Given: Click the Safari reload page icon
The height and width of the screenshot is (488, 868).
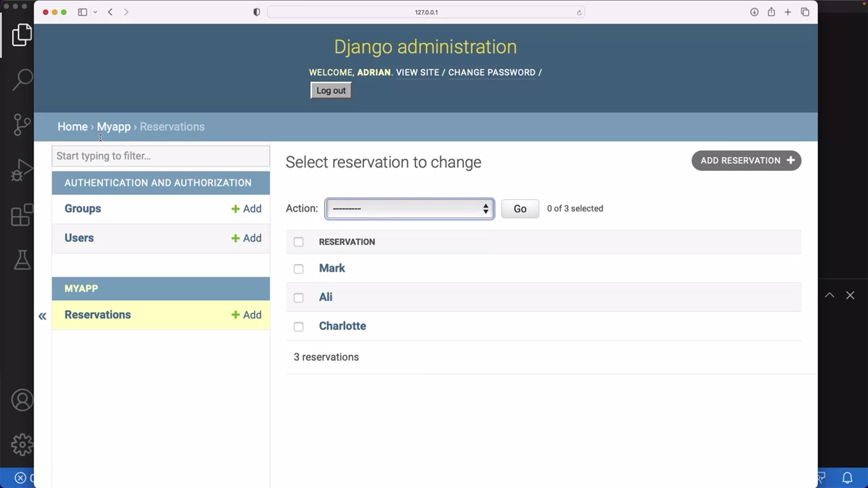Looking at the screenshot, I should (579, 12).
